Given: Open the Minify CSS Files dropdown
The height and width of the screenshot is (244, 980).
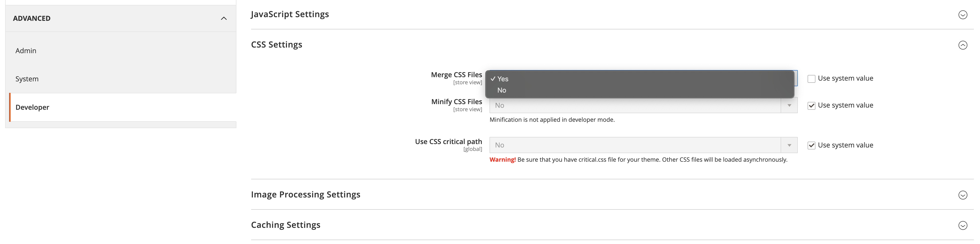Looking at the screenshot, I should (x=643, y=105).
